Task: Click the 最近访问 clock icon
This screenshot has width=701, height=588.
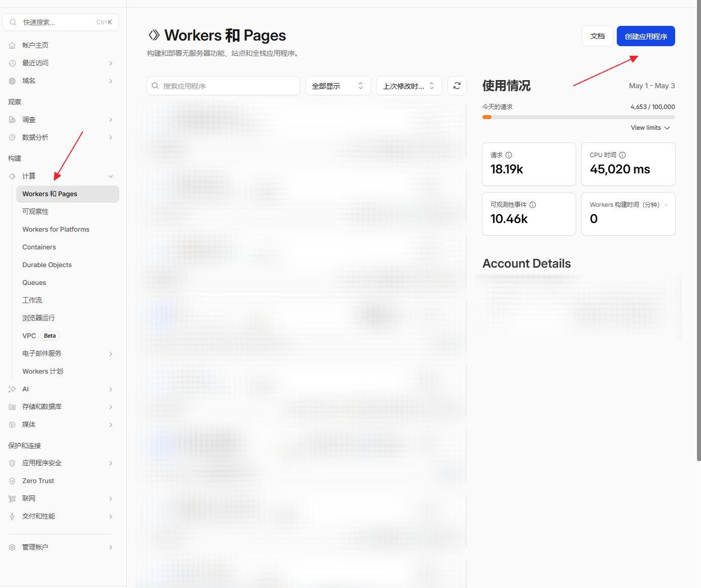Action: click(12, 63)
